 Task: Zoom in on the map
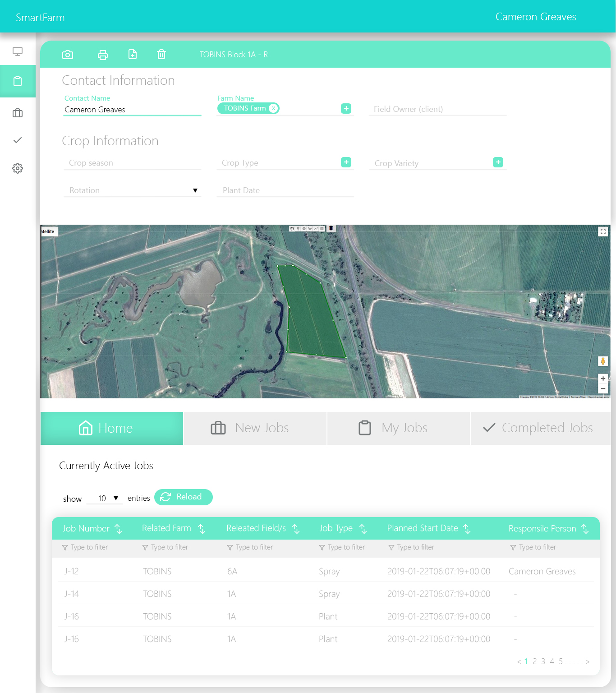[x=603, y=379]
